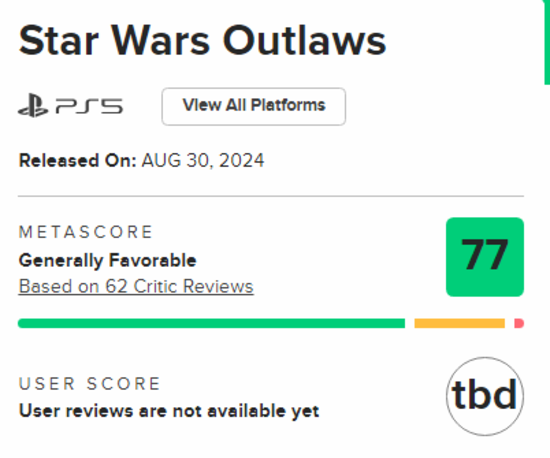Click the METASCORE heading label
Viewport: 550px width, 458px height.
click(x=86, y=232)
